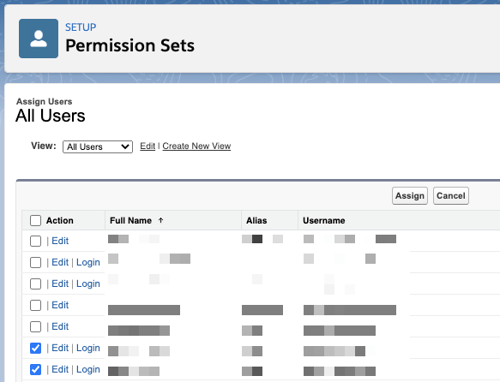Viewport: 500px width, 382px height.
Task: Check the second row's checkbox
Action: click(35, 262)
